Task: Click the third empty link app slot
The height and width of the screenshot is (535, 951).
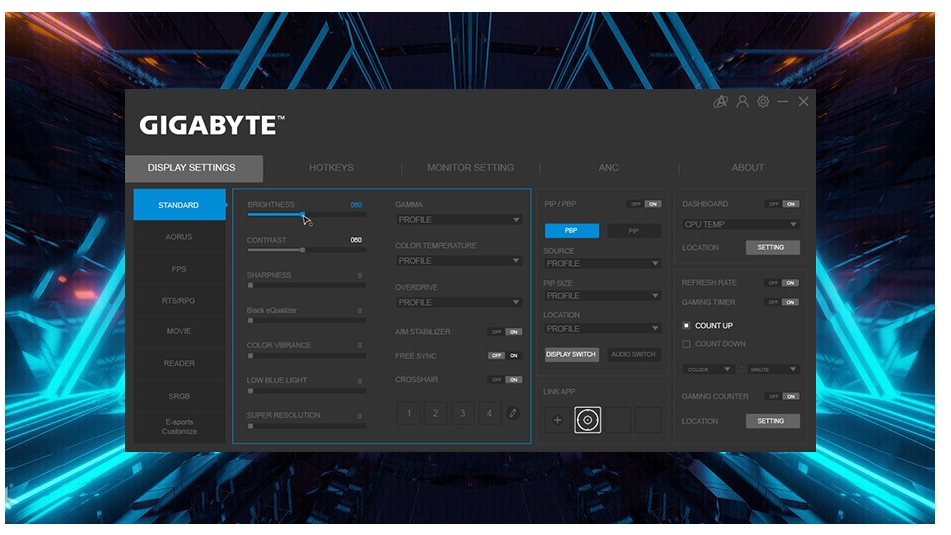Action: [x=618, y=420]
